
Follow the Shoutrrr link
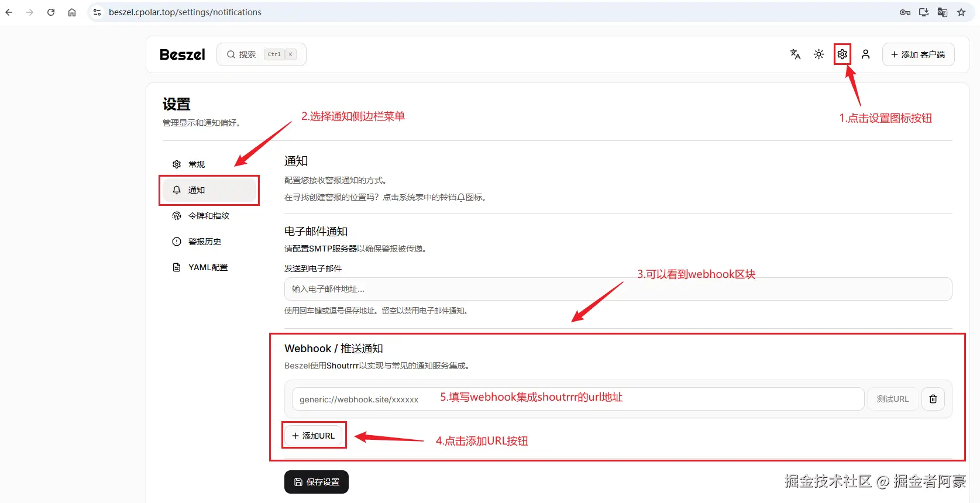(342, 366)
